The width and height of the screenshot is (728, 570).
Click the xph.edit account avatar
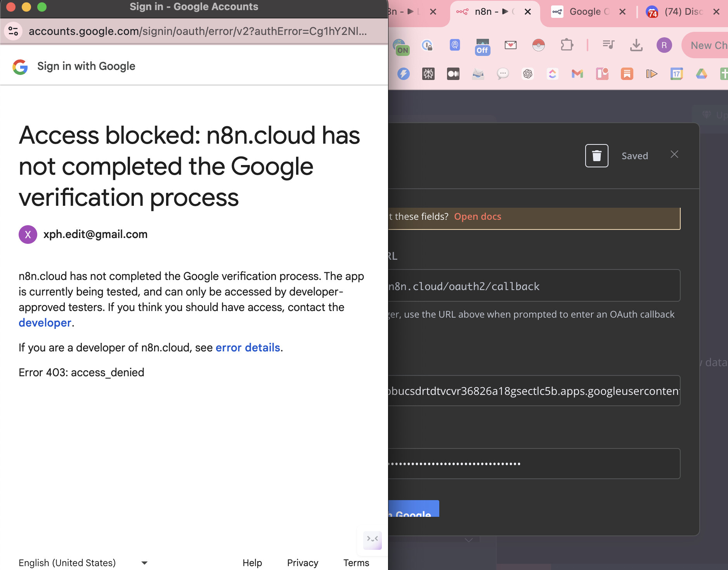coord(28,235)
